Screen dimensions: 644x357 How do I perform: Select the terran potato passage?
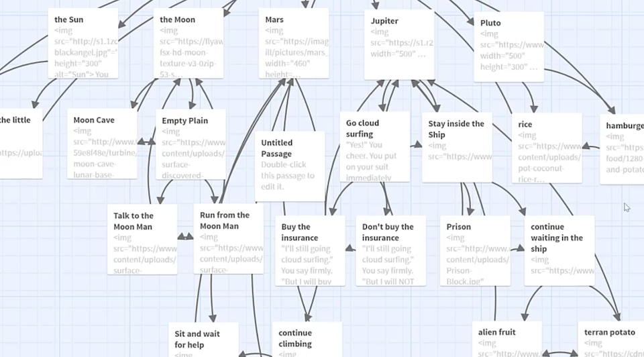coord(611,339)
